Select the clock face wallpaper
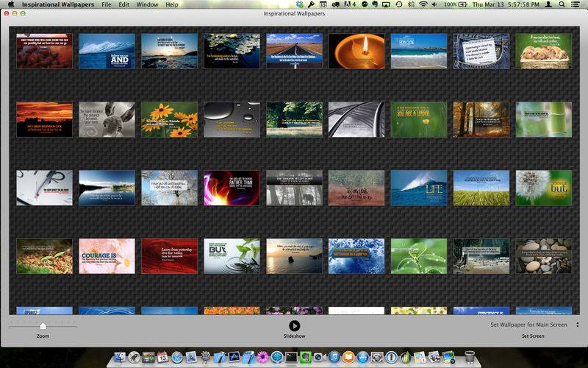 click(x=44, y=188)
